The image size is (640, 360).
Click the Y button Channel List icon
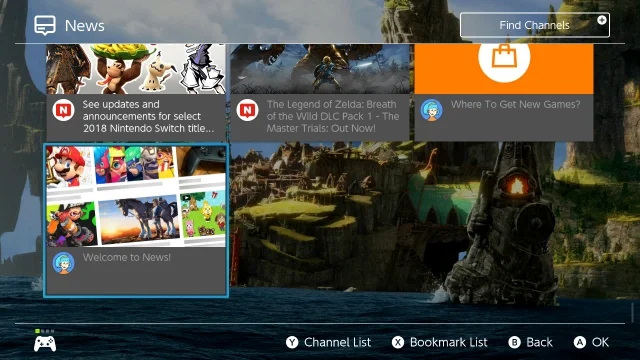pyautogui.click(x=292, y=342)
